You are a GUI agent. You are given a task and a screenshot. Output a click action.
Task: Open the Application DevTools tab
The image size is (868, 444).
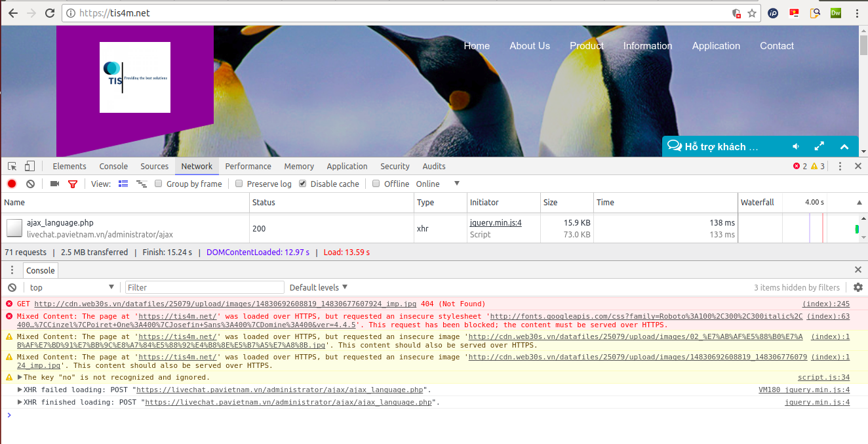pos(347,167)
